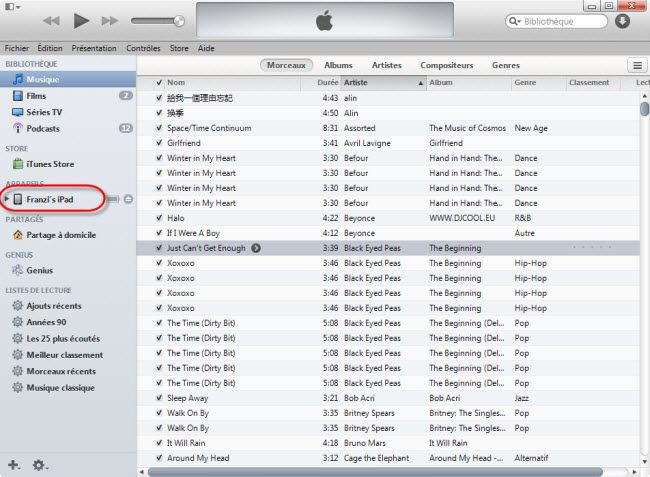Image resolution: width=650 pixels, height=477 pixels.
Task: Open the Podcasts library
Action: coord(42,128)
